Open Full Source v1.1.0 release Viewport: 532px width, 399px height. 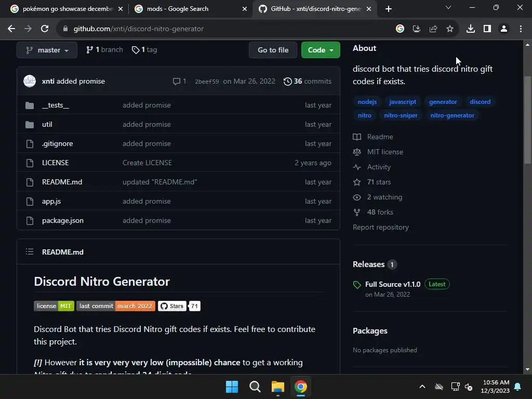[393, 284]
